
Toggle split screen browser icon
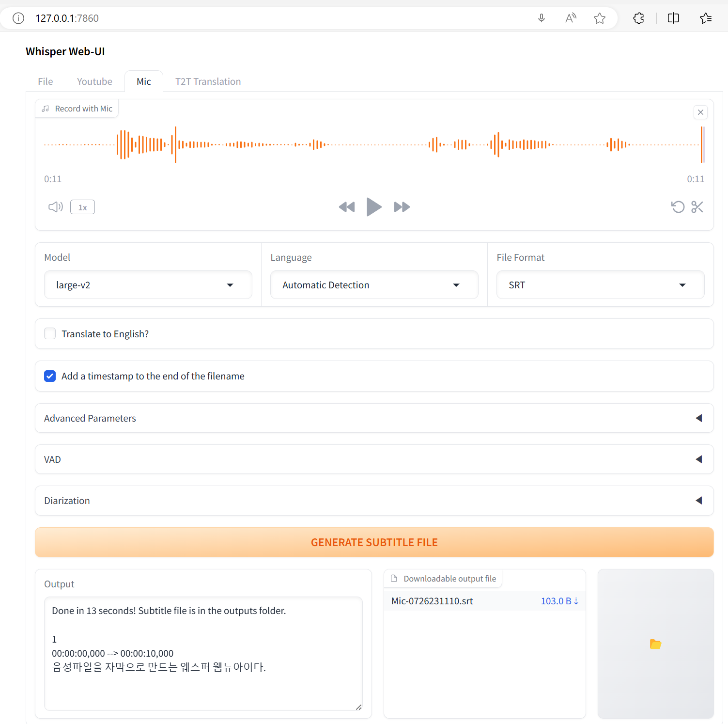673,18
